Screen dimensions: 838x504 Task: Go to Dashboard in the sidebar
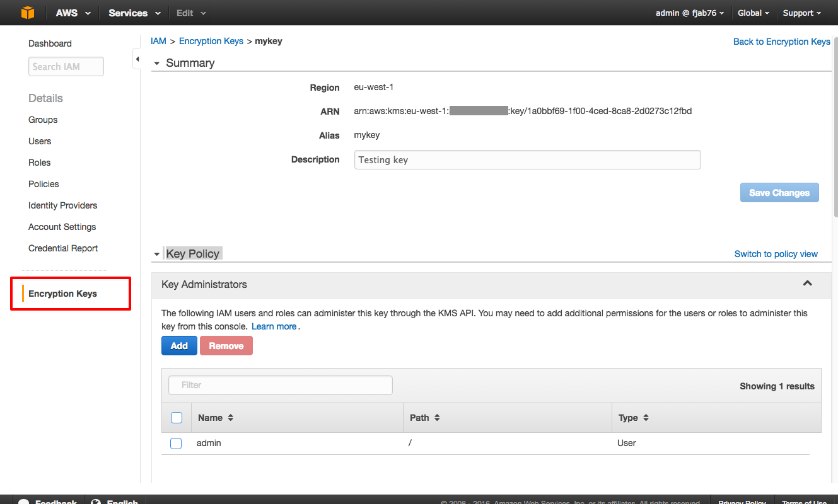click(x=50, y=43)
